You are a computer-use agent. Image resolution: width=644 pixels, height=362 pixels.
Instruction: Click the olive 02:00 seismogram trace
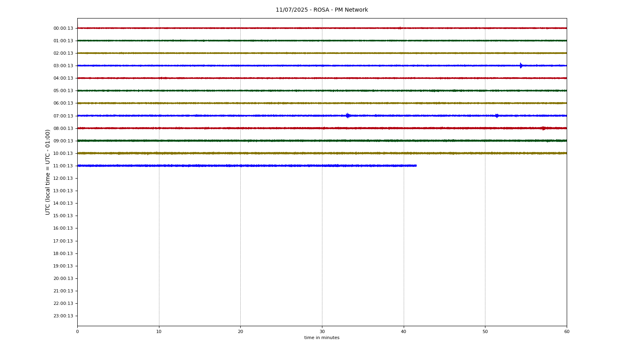point(322,53)
